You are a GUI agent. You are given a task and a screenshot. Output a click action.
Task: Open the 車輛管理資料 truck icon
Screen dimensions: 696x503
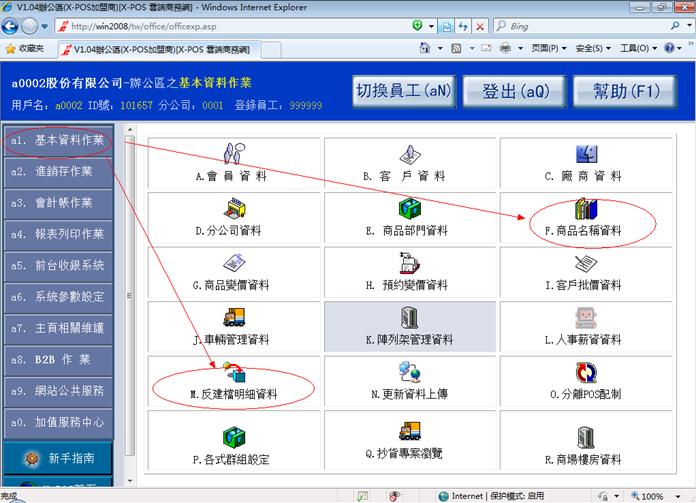232,319
